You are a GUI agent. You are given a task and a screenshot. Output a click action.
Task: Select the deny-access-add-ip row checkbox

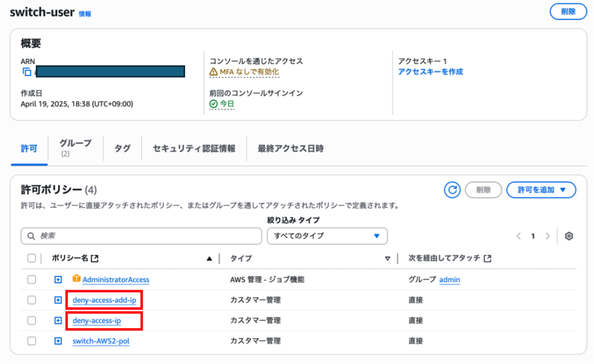(32, 300)
